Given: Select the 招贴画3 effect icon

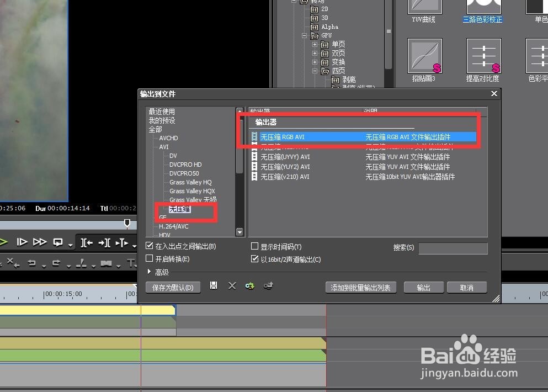Looking at the screenshot, I should point(424,56).
